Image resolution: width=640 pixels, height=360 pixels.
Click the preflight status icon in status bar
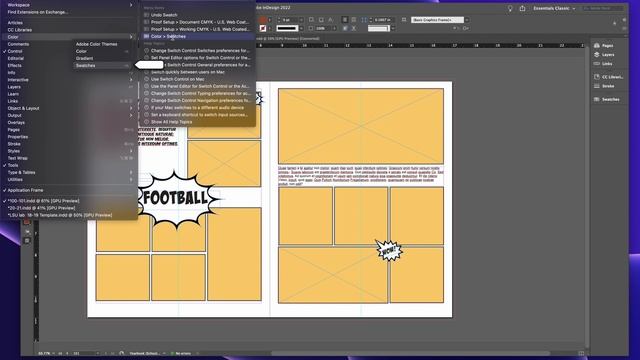point(172,353)
